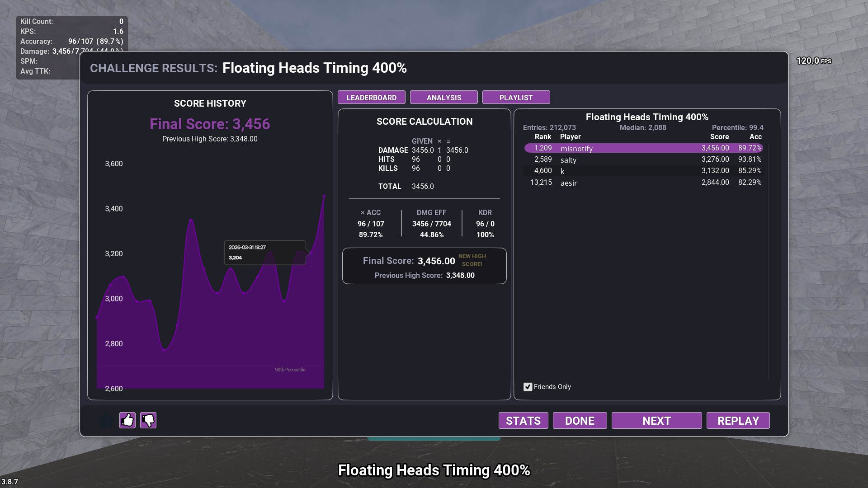
Task: Select salty's leaderboard entry
Action: [x=643, y=160]
